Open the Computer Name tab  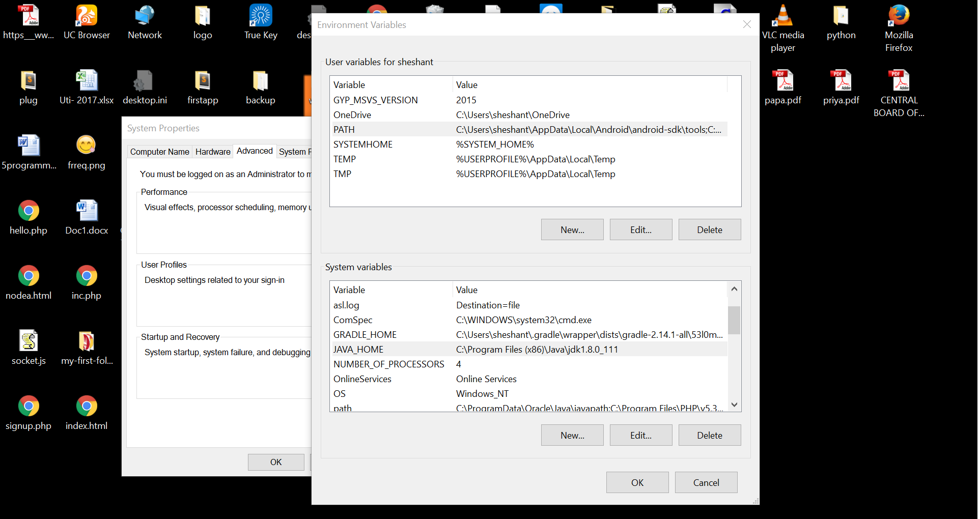(159, 152)
